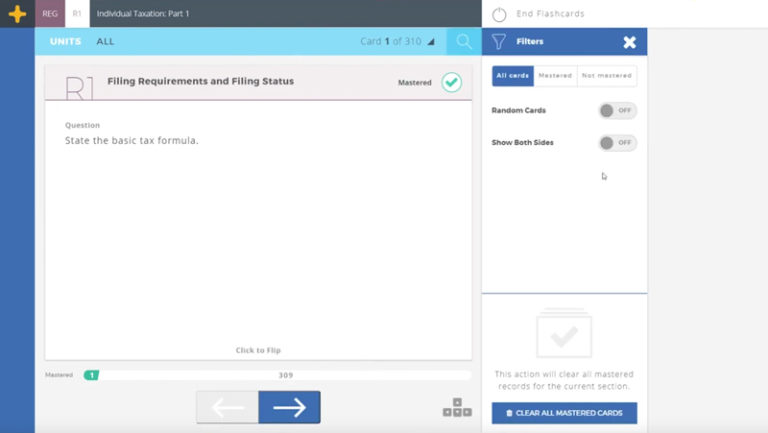Viewport: 768px width, 433px height.
Task: Select the R1 module tab
Action: [x=77, y=14]
